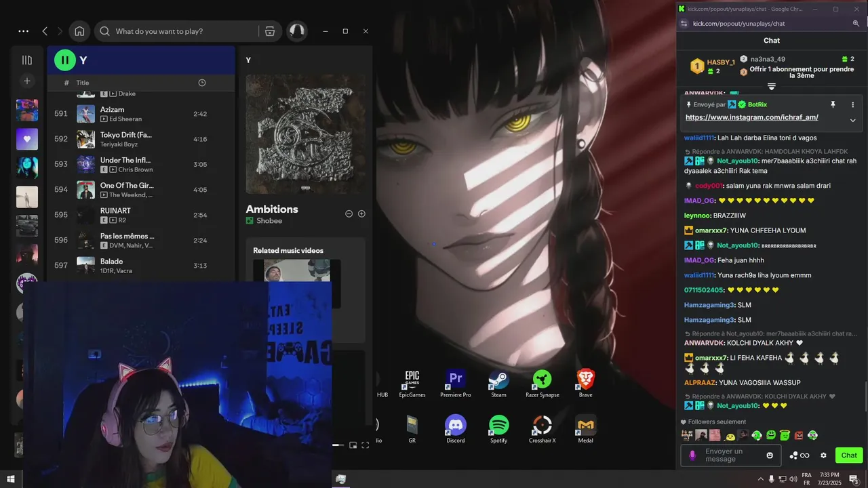Image resolution: width=868 pixels, height=488 pixels.
Task: Open Spotify profile avatar menu
Action: (296, 31)
